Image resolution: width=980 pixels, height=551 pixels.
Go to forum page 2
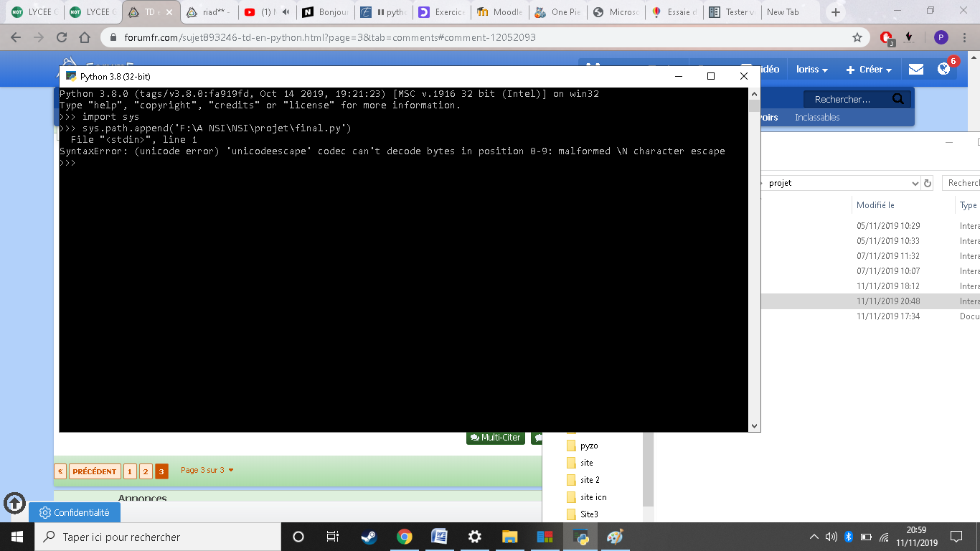point(146,471)
